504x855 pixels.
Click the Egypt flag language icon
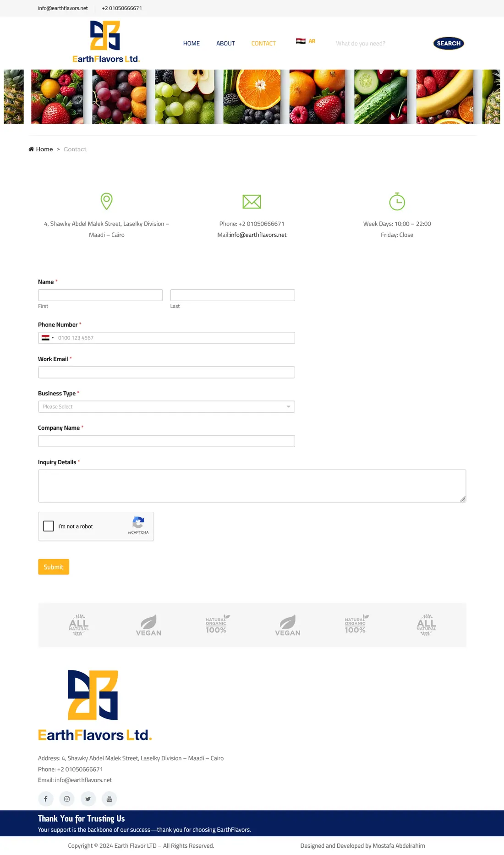(x=301, y=41)
